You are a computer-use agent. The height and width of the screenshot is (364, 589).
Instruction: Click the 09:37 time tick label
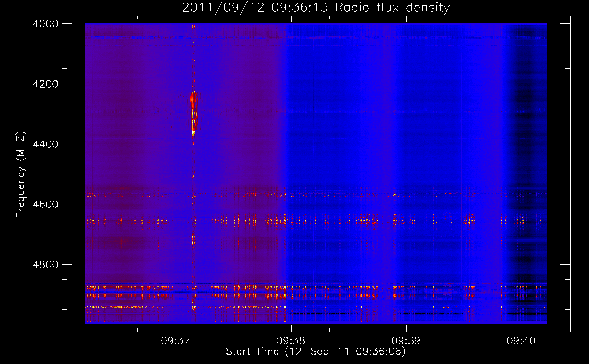(x=176, y=341)
